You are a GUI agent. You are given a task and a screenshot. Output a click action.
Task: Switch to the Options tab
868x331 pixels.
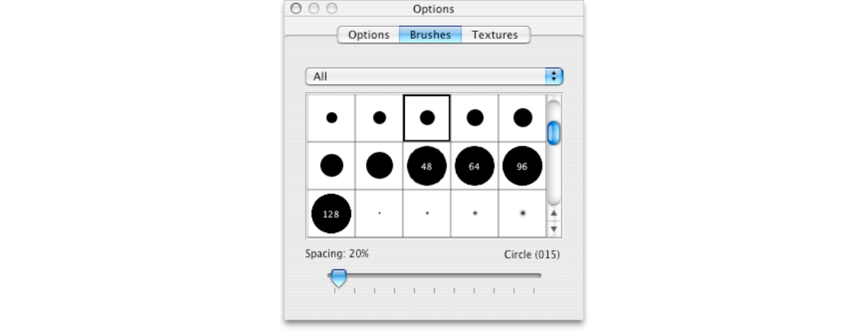(368, 35)
